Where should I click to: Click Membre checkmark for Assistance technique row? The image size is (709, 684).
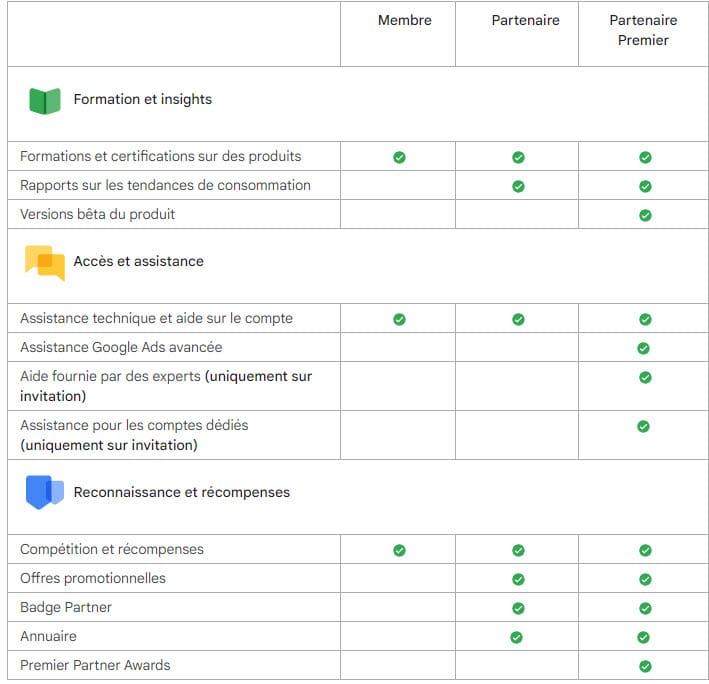coord(399,319)
